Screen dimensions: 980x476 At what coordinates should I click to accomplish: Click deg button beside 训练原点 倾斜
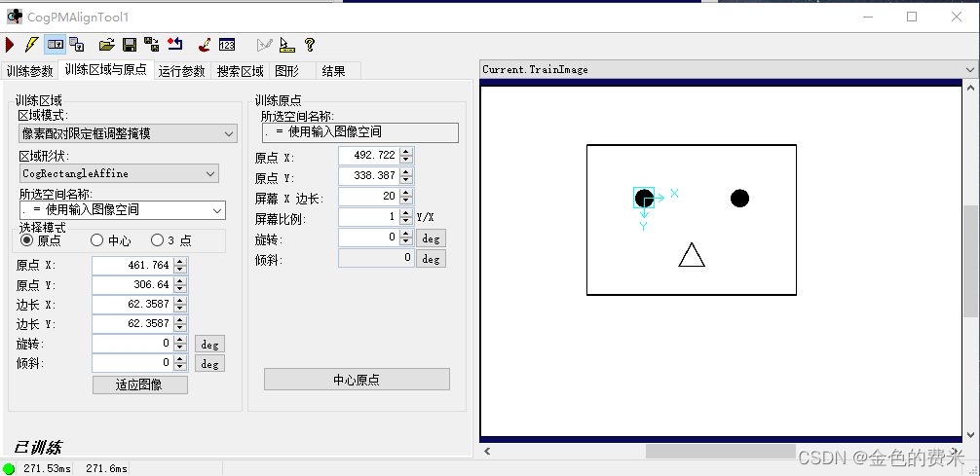(x=431, y=259)
